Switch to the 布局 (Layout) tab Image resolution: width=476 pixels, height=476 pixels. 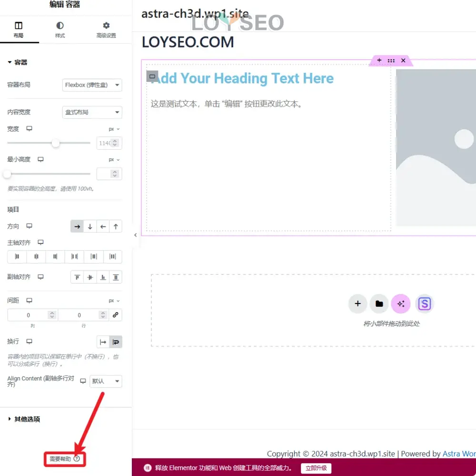click(19, 30)
